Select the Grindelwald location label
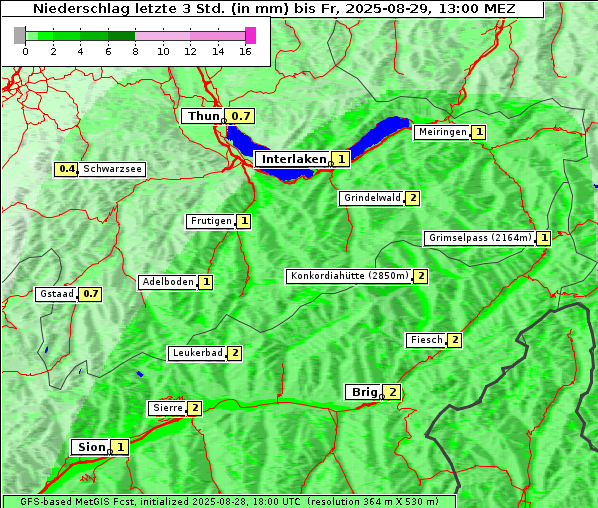 pyautogui.click(x=372, y=198)
